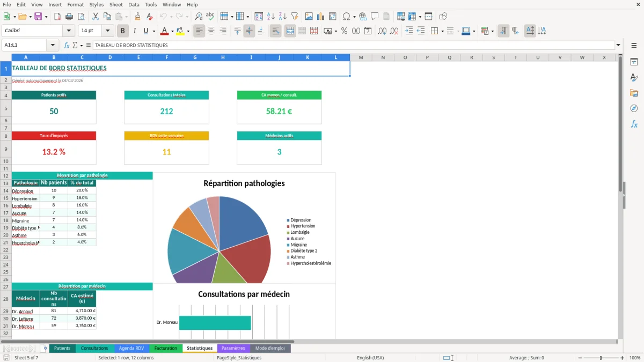Screen dimensions: 644x362
Task: Click the zoom out minus button
Action: (x=580, y=358)
